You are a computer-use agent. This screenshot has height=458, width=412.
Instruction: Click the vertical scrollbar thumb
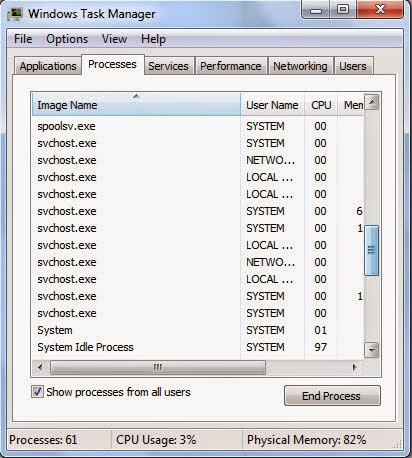pyautogui.click(x=372, y=250)
